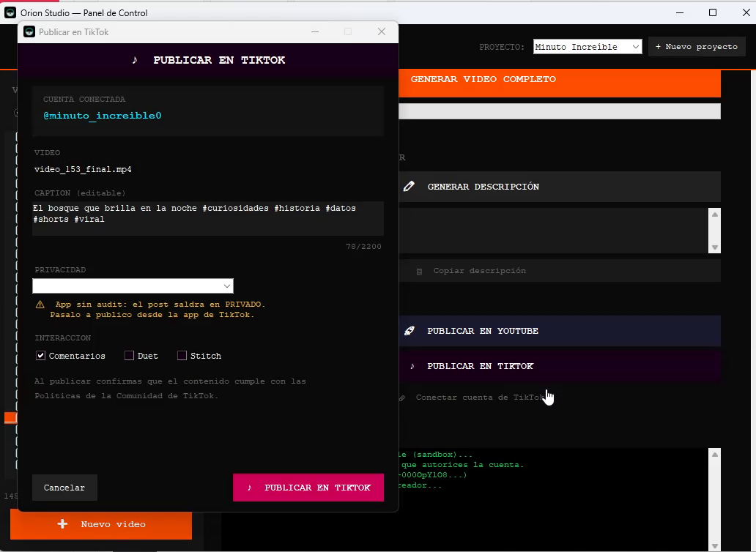Viewport: 756px width, 552px height.
Task: Click the clipboard icon beside Copiar descripción
Action: coord(420,271)
